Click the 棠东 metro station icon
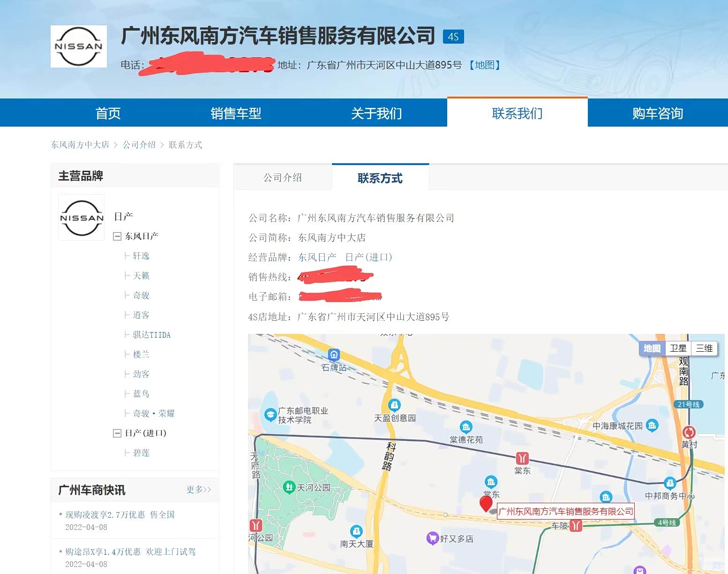This screenshot has height=574, width=728. click(x=522, y=458)
